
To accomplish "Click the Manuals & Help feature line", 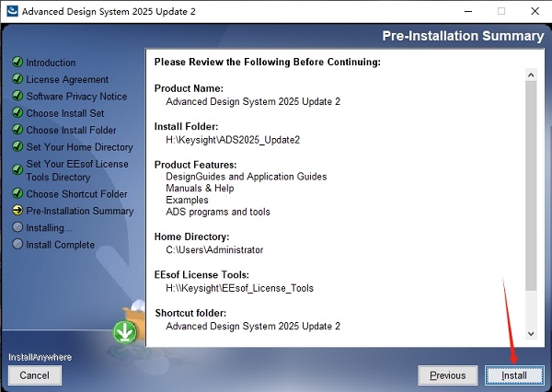I will coord(200,189).
